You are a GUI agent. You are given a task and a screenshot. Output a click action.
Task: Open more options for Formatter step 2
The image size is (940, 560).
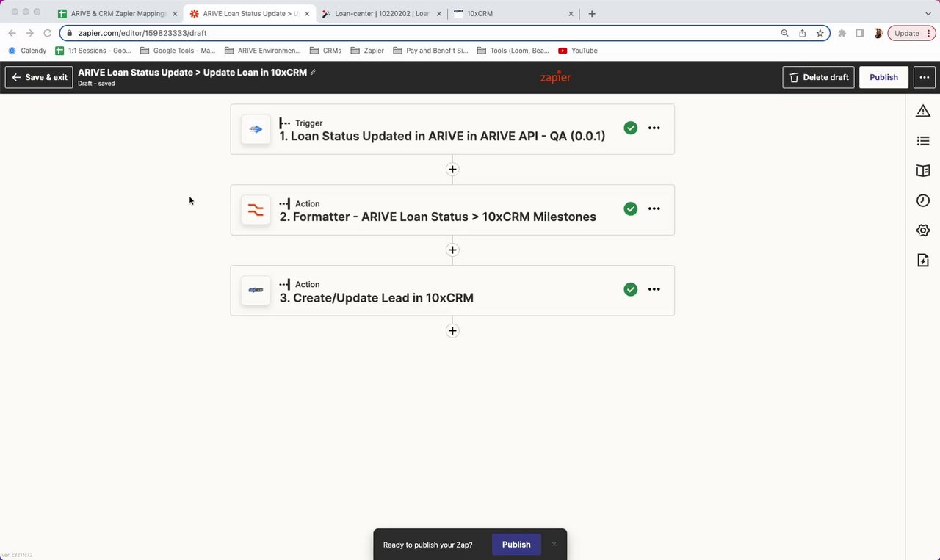tap(654, 208)
